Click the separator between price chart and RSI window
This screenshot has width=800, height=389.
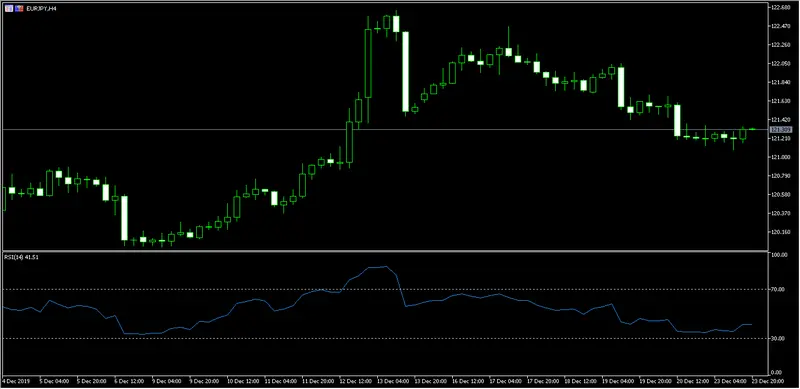tap(386, 251)
